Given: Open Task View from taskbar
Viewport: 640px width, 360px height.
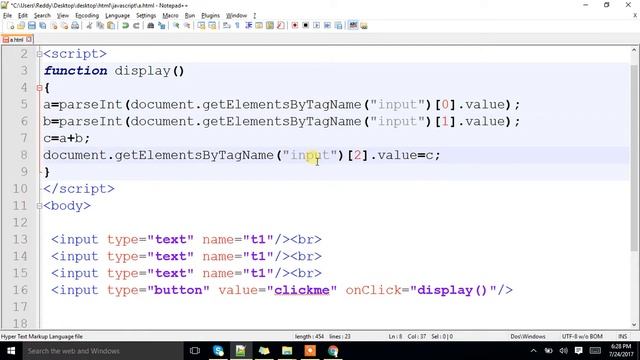Looking at the screenshot, I should [195, 351].
